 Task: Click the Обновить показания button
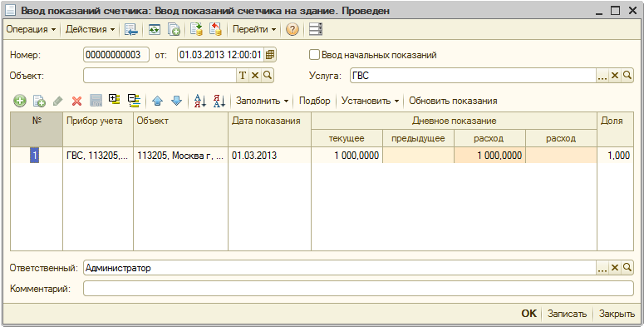coord(453,101)
